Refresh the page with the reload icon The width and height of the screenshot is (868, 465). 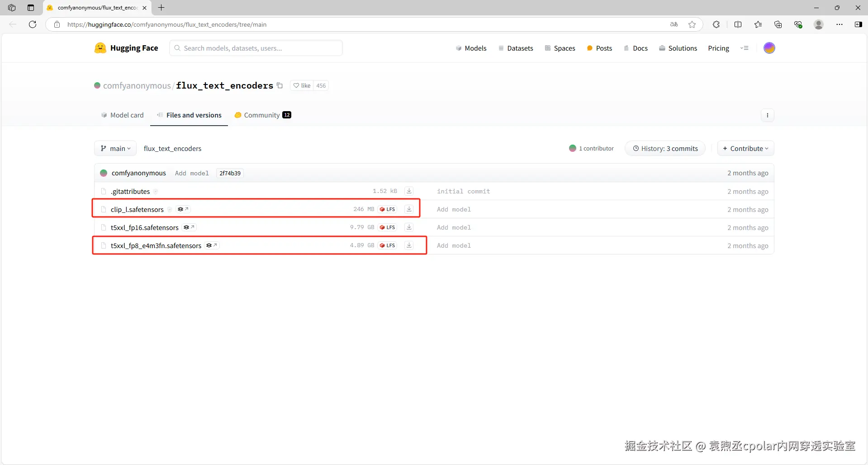33,24
